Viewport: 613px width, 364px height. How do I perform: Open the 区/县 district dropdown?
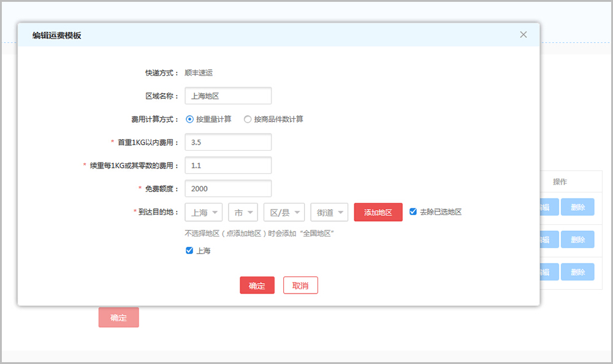[x=284, y=212]
